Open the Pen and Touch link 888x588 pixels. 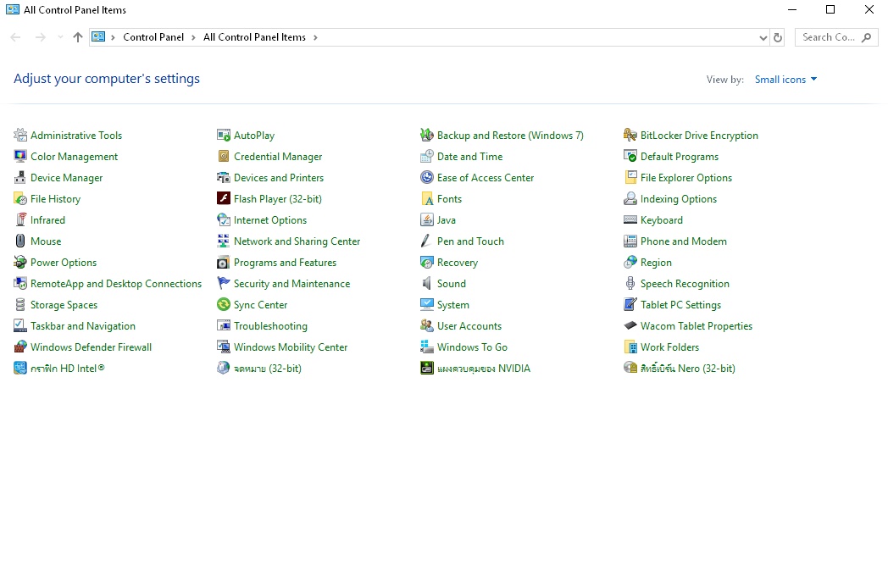470,241
